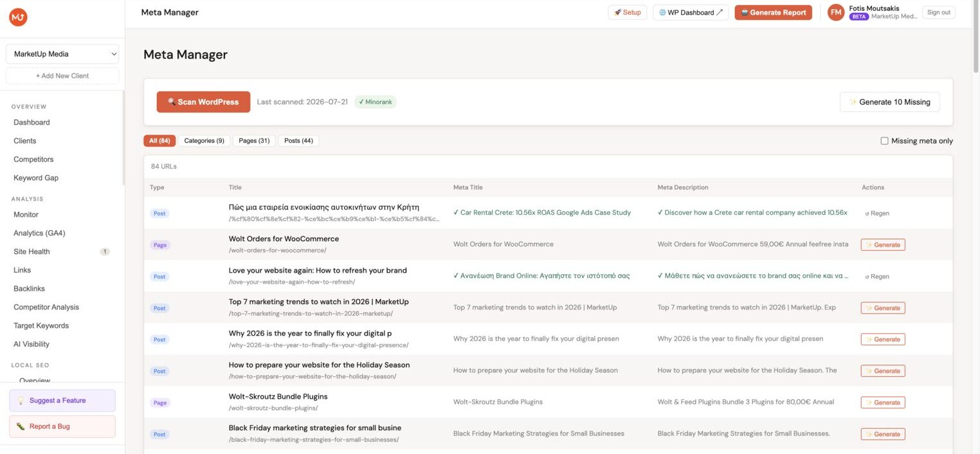This screenshot has height=454, width=980.
Task: Click the page vertical scrollbar
Action: [976, 35]
